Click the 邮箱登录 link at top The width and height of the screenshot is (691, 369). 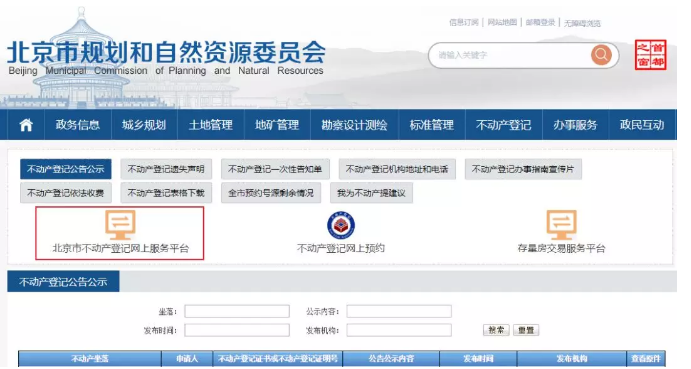tap(540, 22)
